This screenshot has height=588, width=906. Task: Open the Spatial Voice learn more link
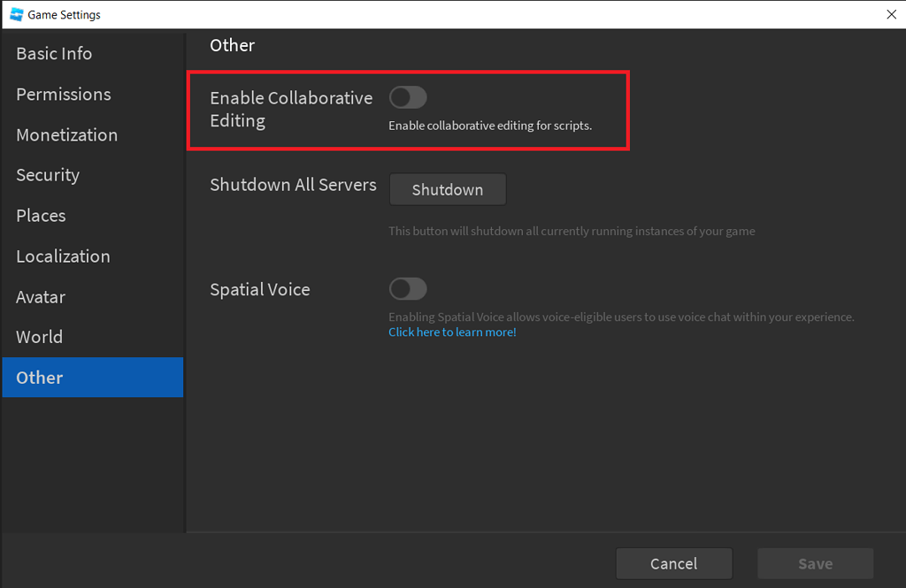click(451, 332)
